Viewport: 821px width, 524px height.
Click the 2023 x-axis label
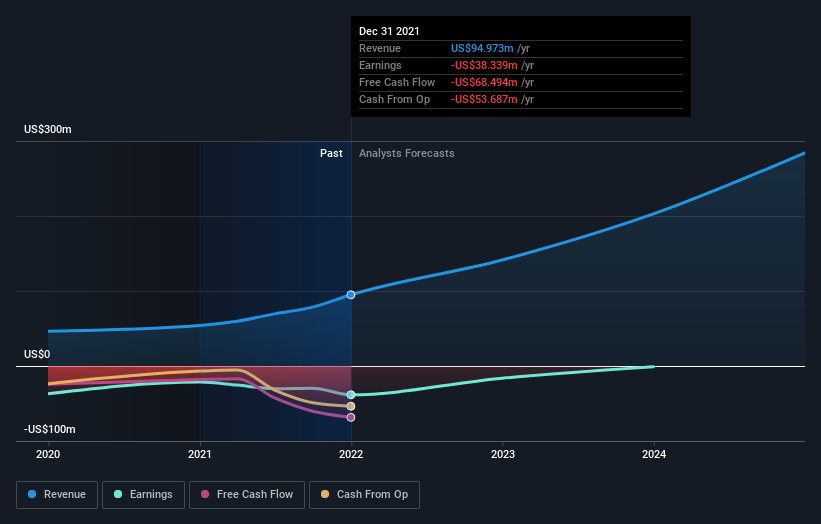click(503, 454)
